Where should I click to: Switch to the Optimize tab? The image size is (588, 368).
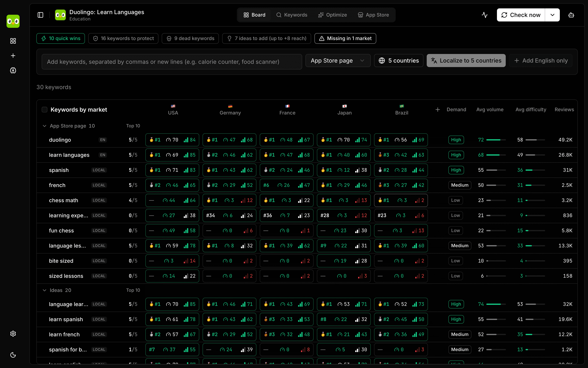332,15
